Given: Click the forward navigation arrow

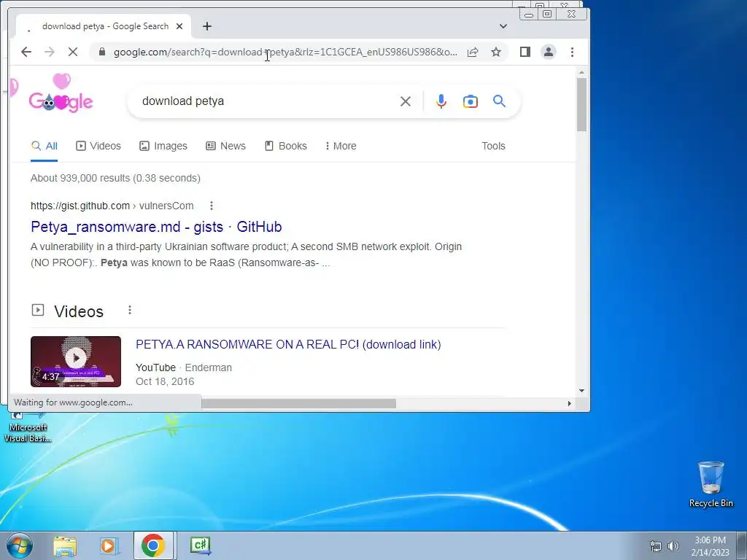Looking at the screenshot, I should [x=50, y=52].
